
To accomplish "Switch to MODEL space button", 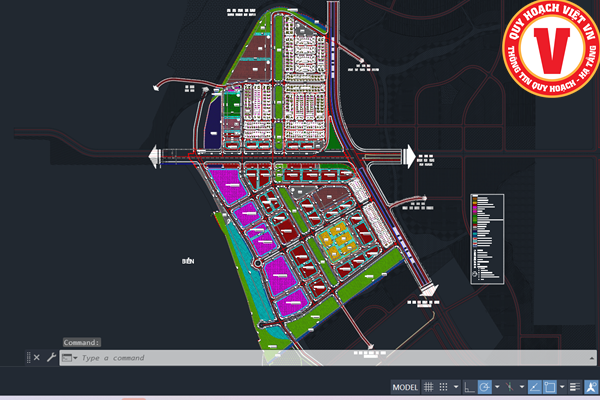I will click(x=405, y=387).
